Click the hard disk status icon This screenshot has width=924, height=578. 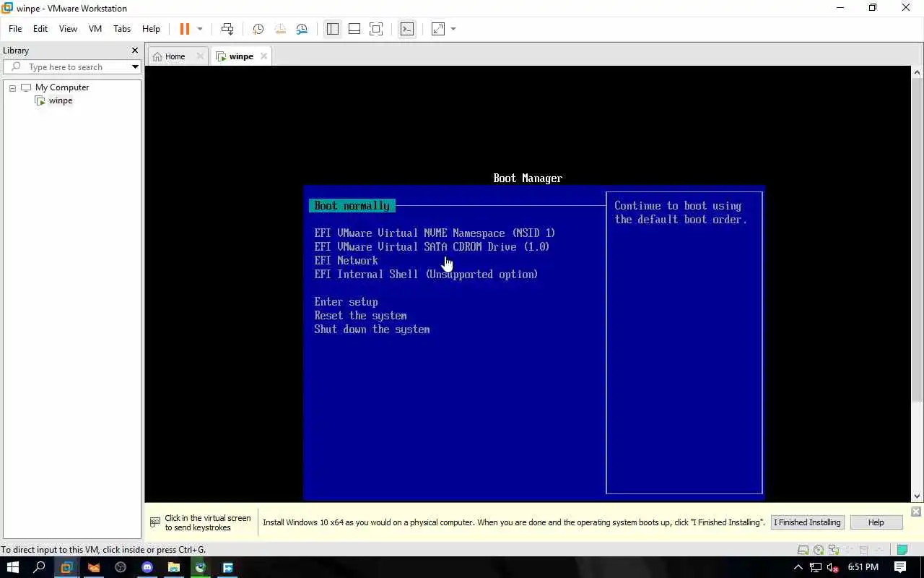[x=803, y=550]
